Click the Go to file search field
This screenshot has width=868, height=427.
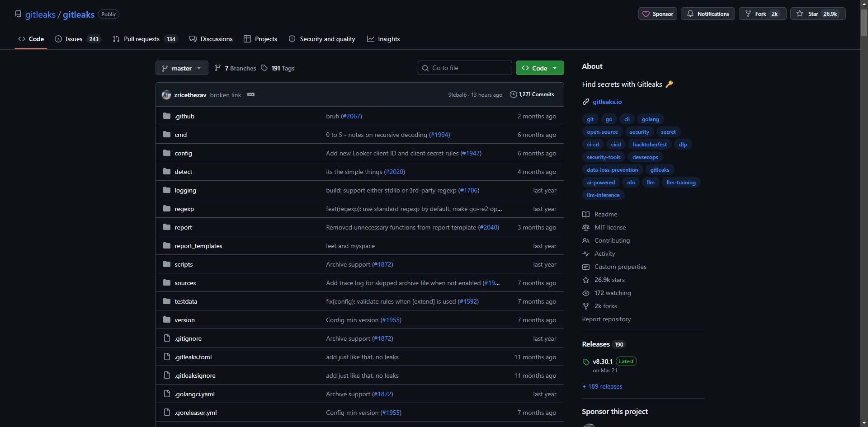click(x=465, y=68)
